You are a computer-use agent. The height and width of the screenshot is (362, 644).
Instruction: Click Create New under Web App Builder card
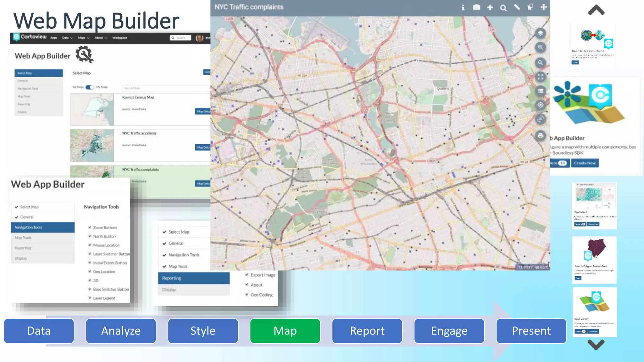click(585, 163)
